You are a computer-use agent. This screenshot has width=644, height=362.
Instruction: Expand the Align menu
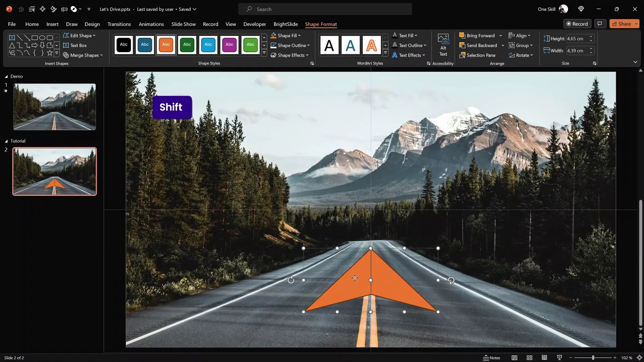coord(520,36)
